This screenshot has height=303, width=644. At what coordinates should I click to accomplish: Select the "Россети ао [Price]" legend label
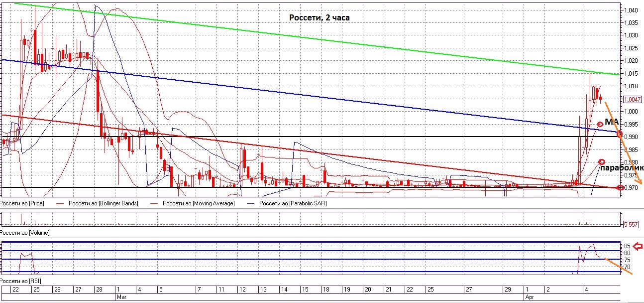pos(21,203)
